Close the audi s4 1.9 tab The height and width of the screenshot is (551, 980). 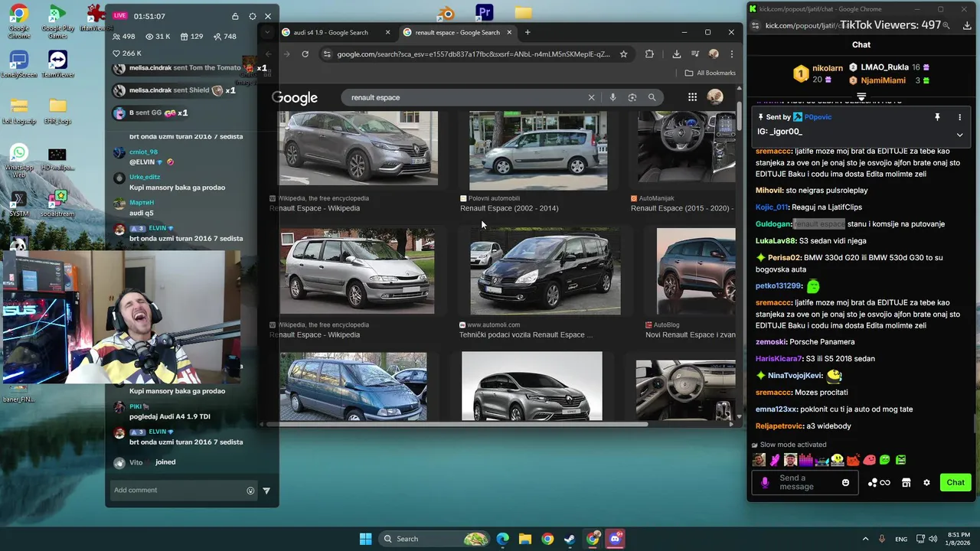click(x=387, y=32)
